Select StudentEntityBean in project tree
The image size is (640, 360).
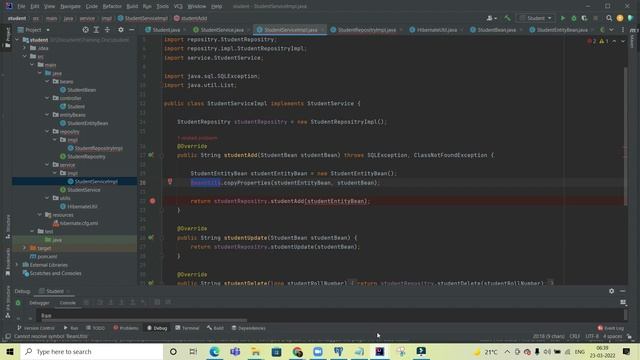[x=84, y=123]
